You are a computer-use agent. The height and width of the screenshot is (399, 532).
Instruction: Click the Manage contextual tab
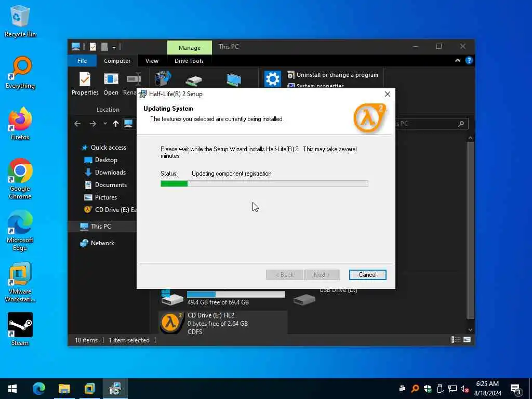(189, 47)
